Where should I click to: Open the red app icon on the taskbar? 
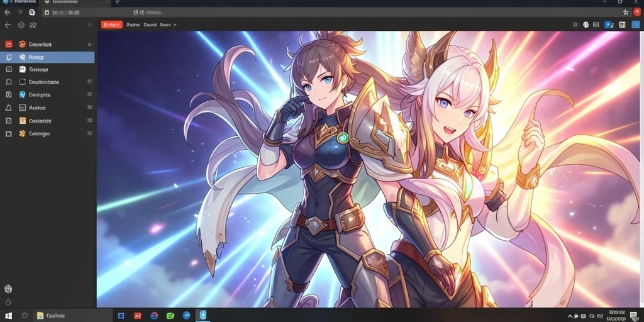[x=137, y=316]
